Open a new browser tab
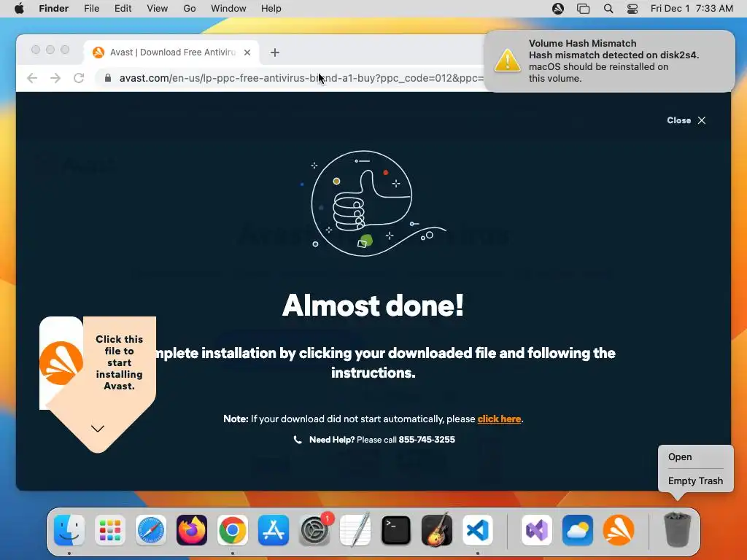Screen dimensions: 747x560 pyautogui.click(x=275, y=52)
